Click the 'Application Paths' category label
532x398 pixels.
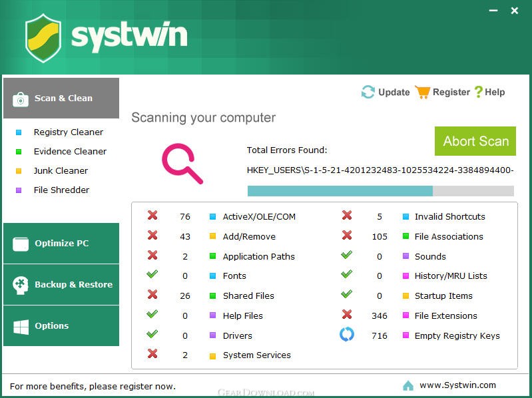258,257
